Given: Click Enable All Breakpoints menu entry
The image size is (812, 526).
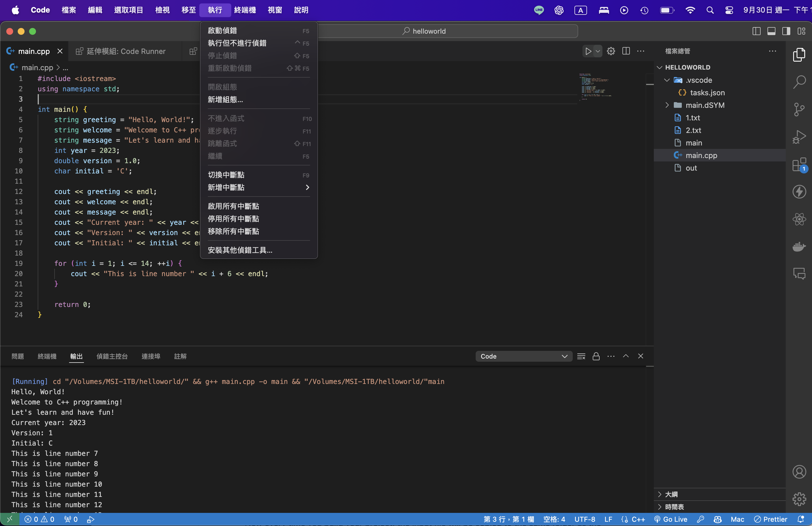Looking at the screenshot, I should pos(259,206).
